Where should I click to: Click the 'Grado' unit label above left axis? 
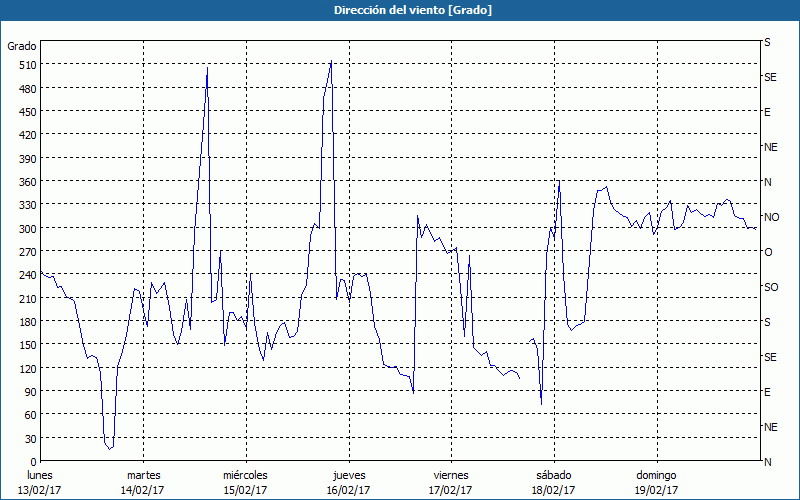(22, 46)
